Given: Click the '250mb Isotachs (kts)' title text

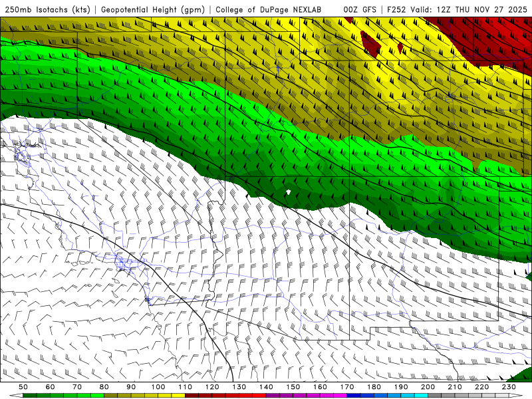Looking at the screenshot, I should coord(48,9).
